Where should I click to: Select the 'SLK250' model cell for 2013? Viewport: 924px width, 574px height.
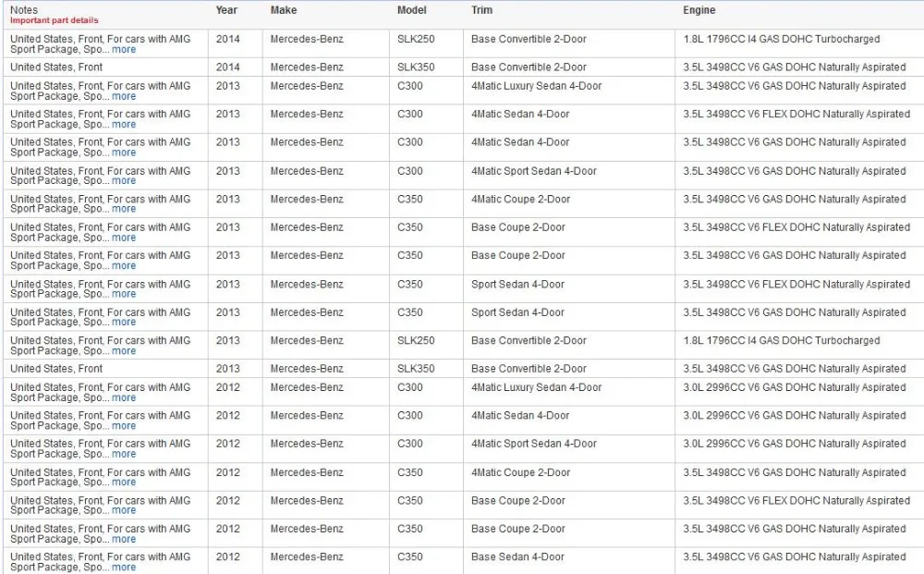[416, 341]
